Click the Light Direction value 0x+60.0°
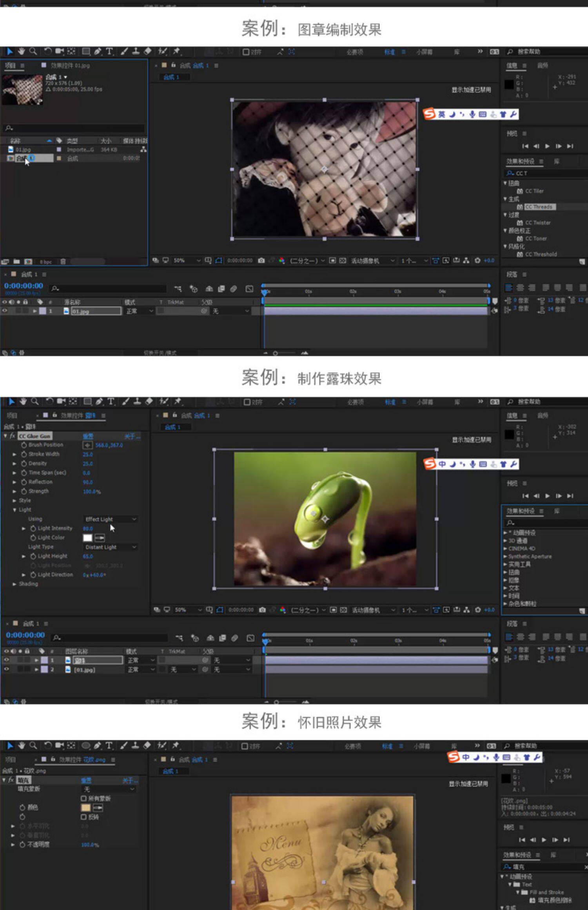Viewport: 588px width, 910px height. pyautogui.click(x=94, y=575)
